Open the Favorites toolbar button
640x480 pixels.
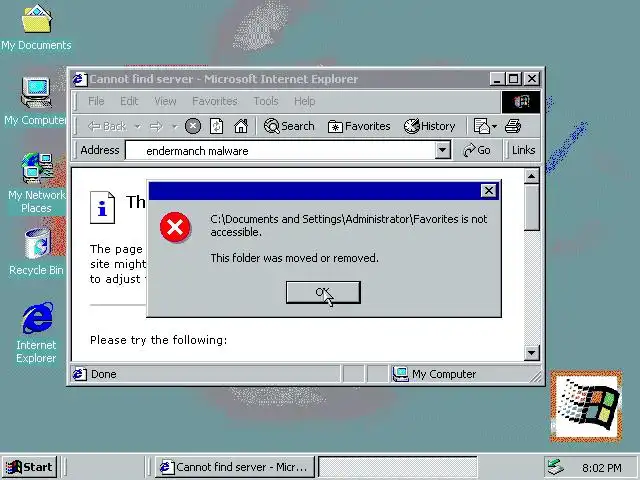(x=359, y=126)
